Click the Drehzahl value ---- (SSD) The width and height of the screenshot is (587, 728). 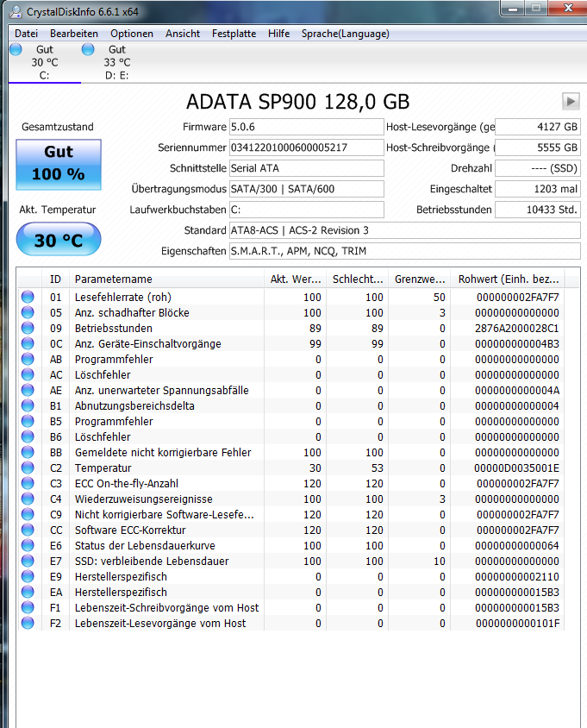pos(537,168)
